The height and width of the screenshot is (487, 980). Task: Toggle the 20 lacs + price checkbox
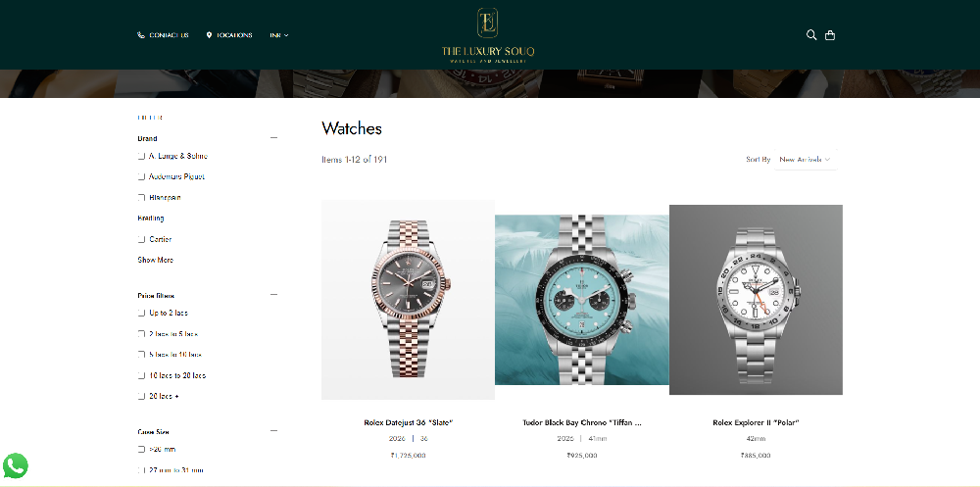(141, 396)
